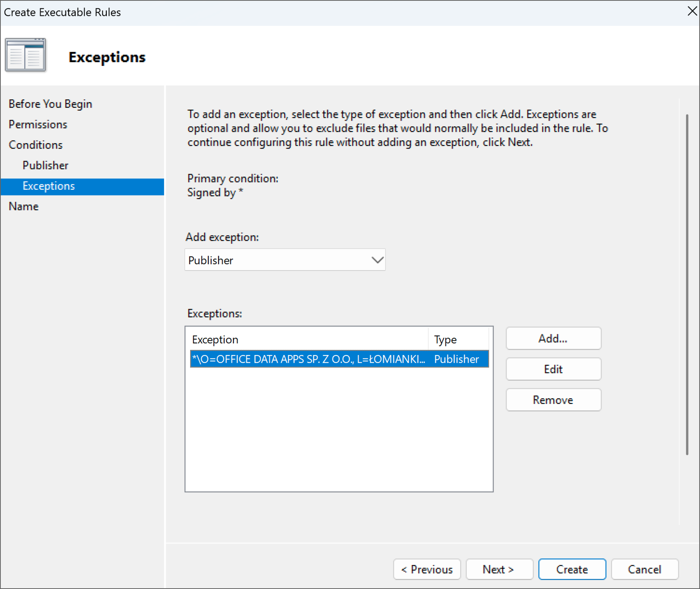The width and height of the screenshot is (700, 589).
Task: Go back with the Previous button
Action: click(x=426, y=569)
